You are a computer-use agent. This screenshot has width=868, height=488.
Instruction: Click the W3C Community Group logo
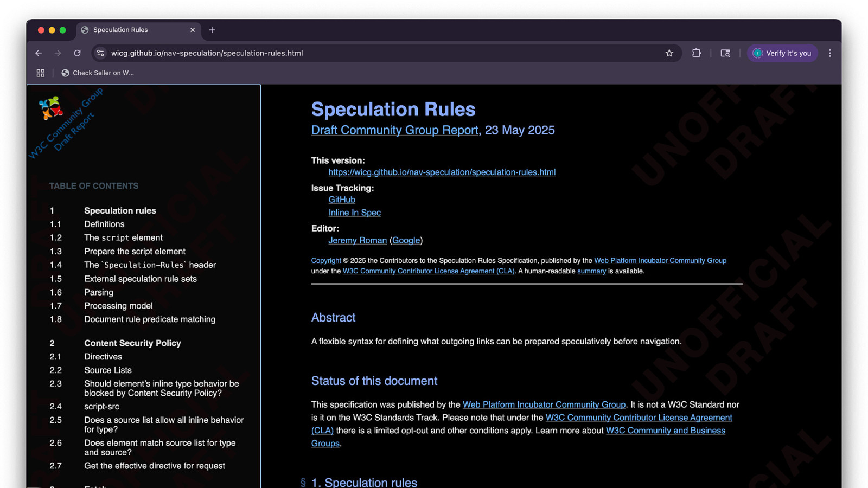51,108
